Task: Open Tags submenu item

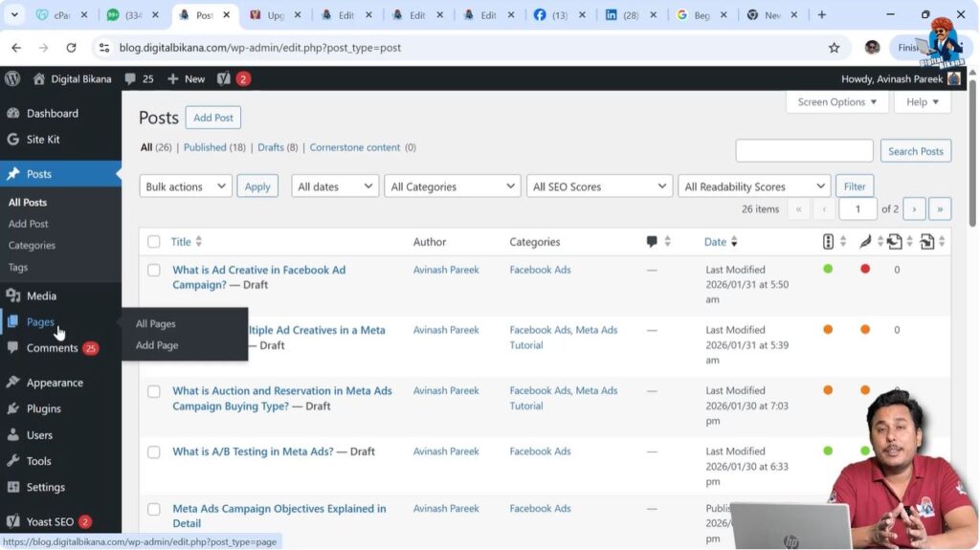Action: pyautogui.click(x=18, y=267)
